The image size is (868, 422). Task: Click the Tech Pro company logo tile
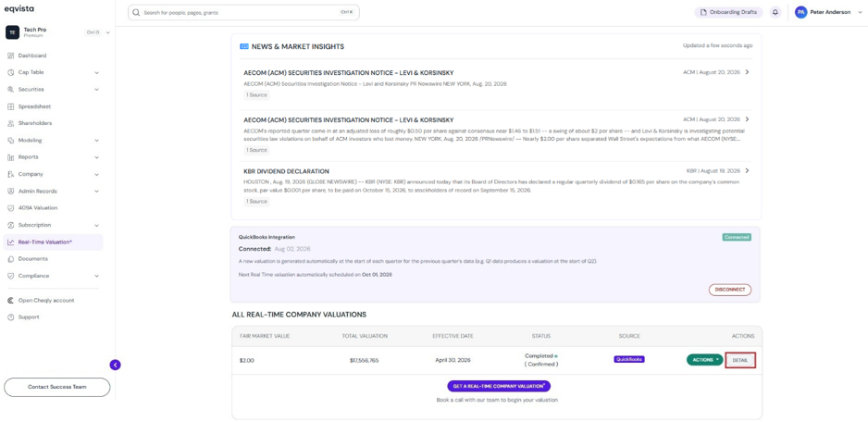point(13,32)
